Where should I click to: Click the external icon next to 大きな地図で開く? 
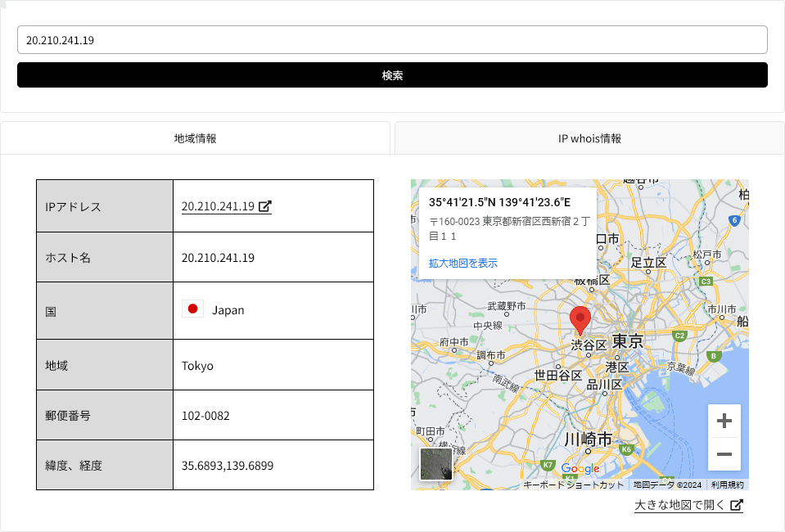click(737, 505)
